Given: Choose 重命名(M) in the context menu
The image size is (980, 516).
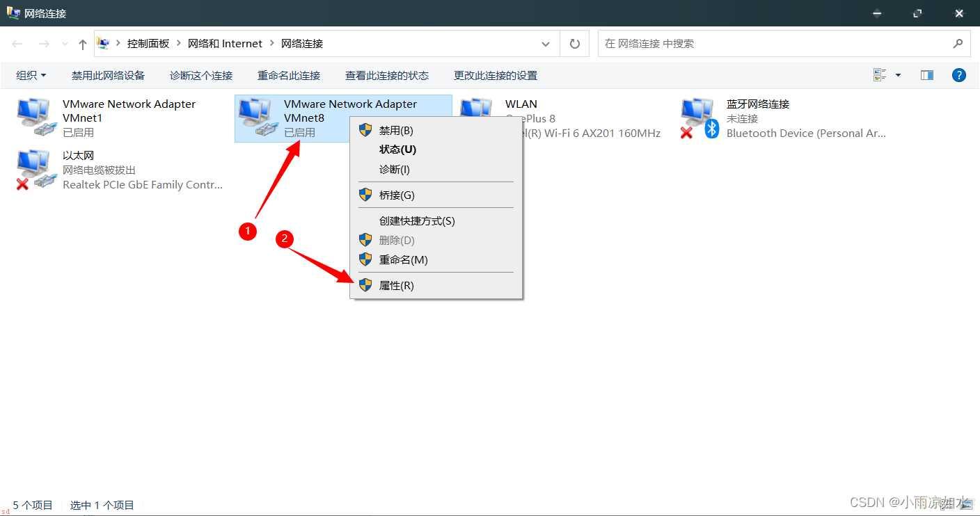Looking at the screenshot, I should 436,259.
